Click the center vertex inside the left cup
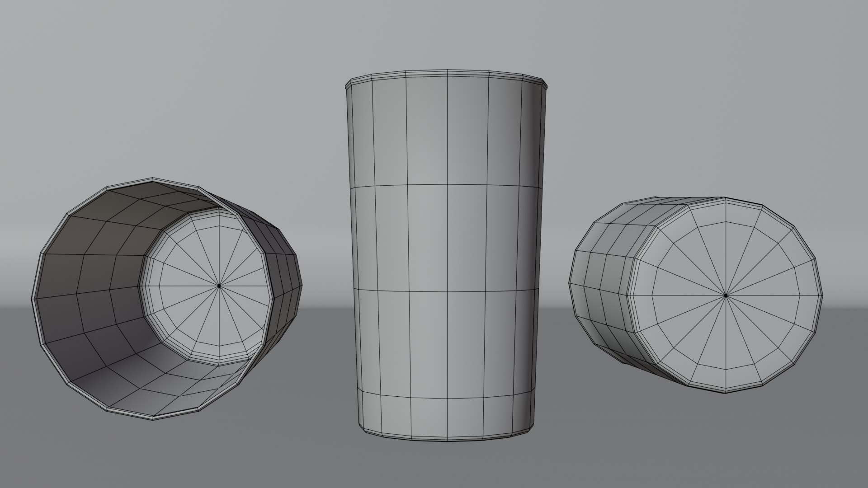The width and height of the screenshot is (868, 488). coord(219,286)
